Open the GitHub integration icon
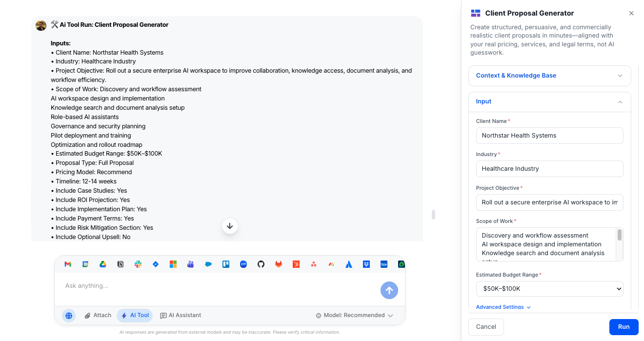The image size is (644, 341). [261, 264]
